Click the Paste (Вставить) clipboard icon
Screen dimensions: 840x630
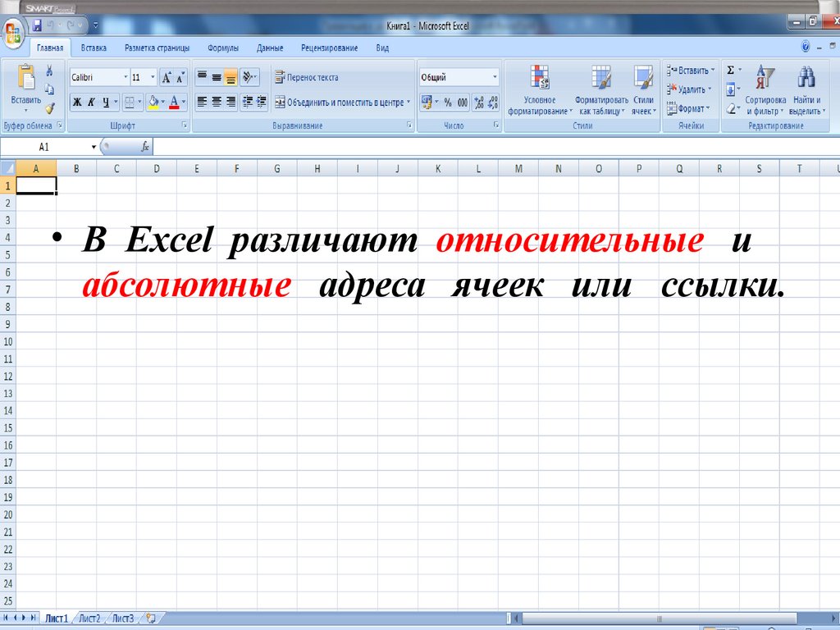click(x=25, y=76)
